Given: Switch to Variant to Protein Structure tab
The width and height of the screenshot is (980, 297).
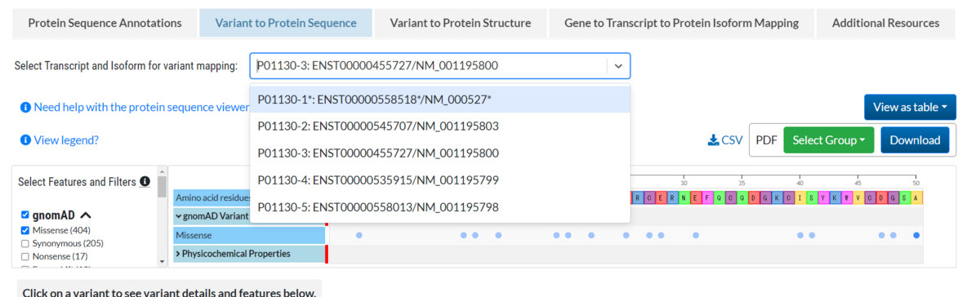Looking at the screenshot, I should [x=461, y=23].
